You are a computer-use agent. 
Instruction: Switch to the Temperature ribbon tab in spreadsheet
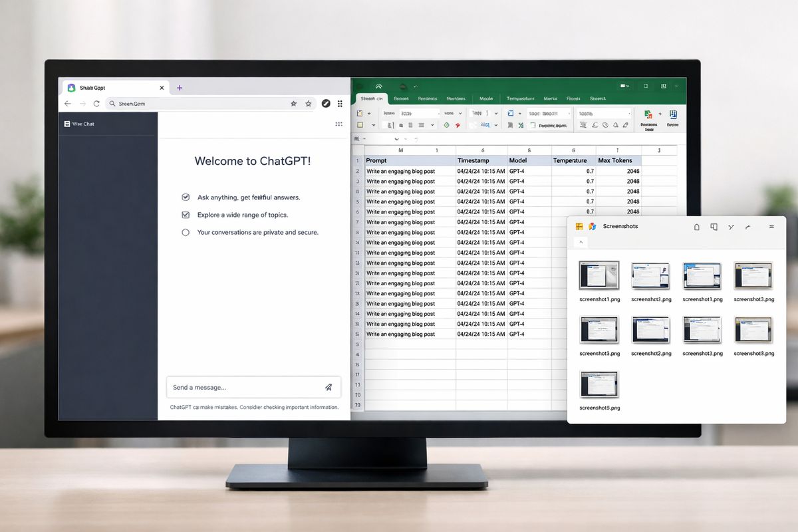click(521, 98)
